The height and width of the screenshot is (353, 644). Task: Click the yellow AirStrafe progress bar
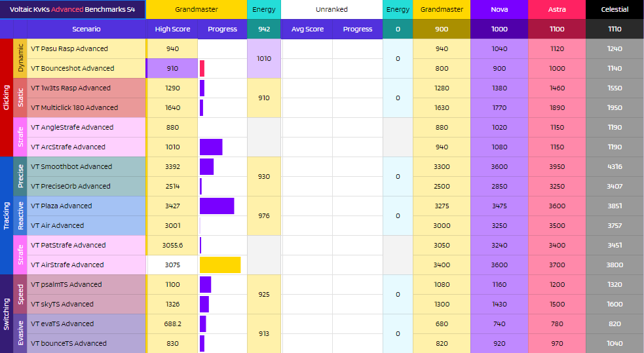point(220,265)
